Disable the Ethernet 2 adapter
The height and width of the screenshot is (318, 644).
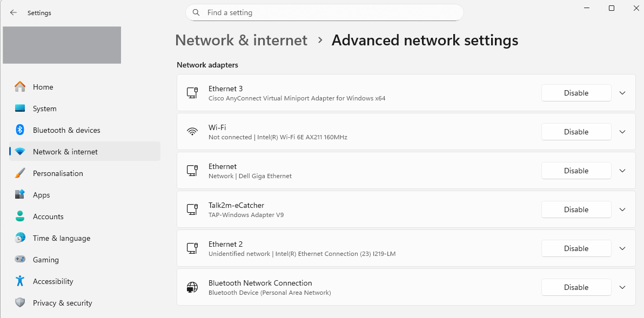[576, 248]
